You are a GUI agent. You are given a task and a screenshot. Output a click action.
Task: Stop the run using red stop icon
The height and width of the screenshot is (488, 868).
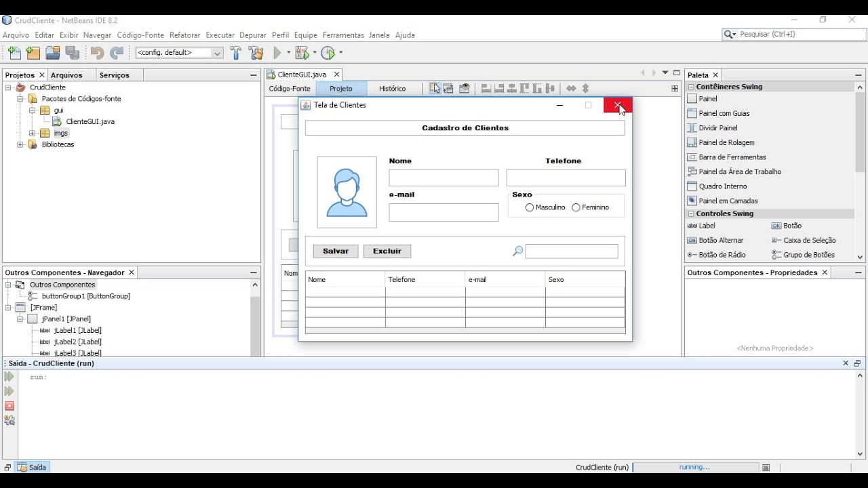click(x=9, y=406)
